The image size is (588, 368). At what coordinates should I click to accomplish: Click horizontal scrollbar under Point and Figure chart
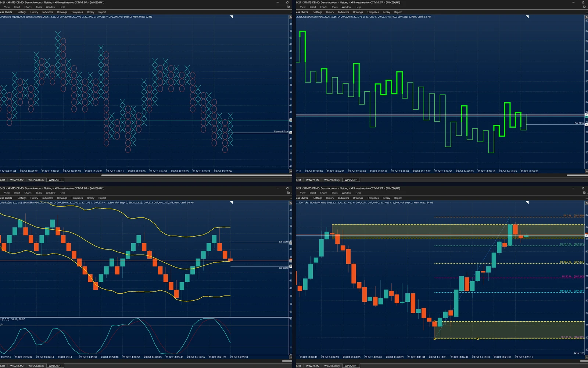(x=196, y=175)
